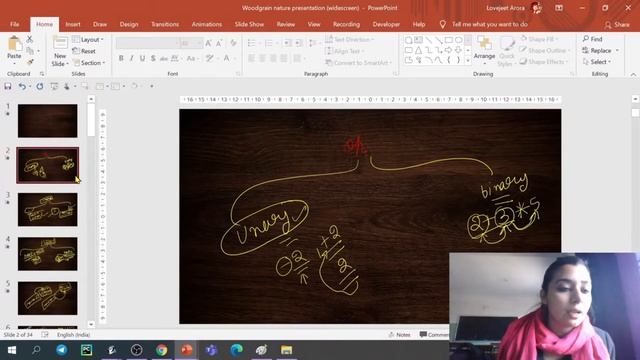Click in Tell me what you want to do box
640x360 pixels.
489,24
